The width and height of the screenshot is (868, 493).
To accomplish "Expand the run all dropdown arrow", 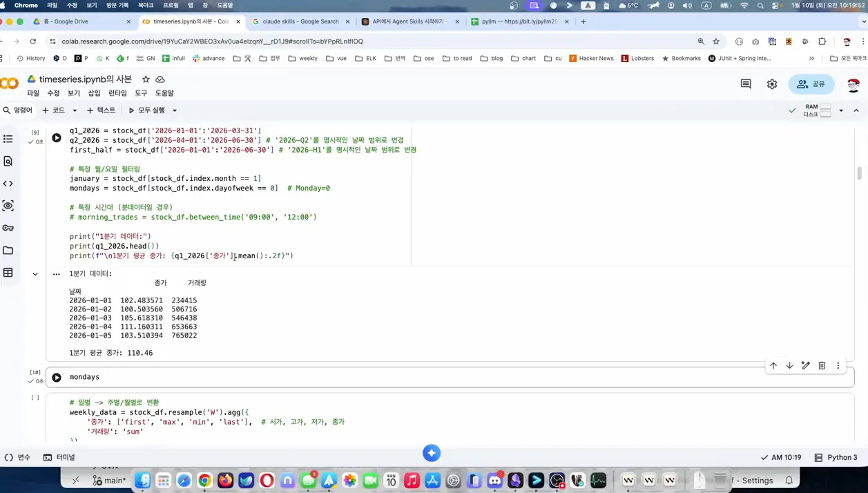I will pyautogui.click(x=175, y=110).
